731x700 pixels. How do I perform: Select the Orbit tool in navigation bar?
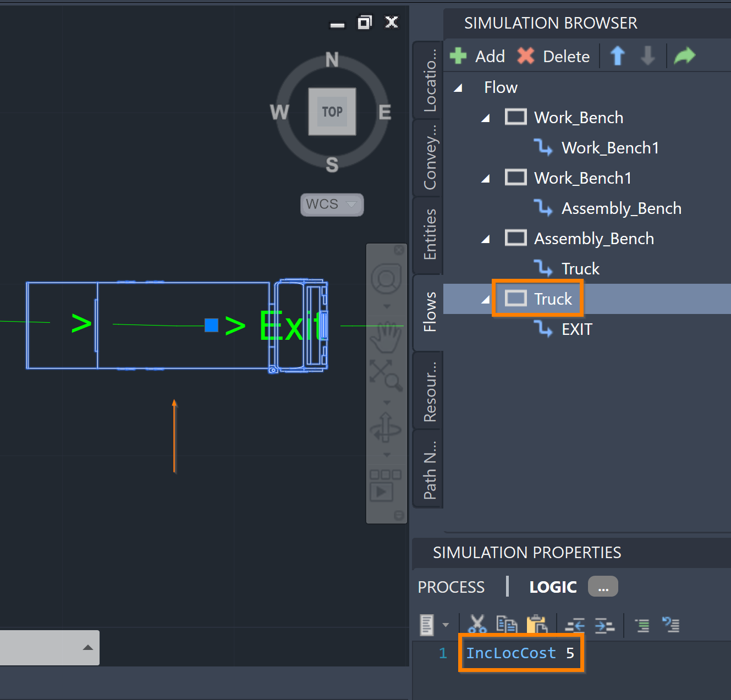386,427
